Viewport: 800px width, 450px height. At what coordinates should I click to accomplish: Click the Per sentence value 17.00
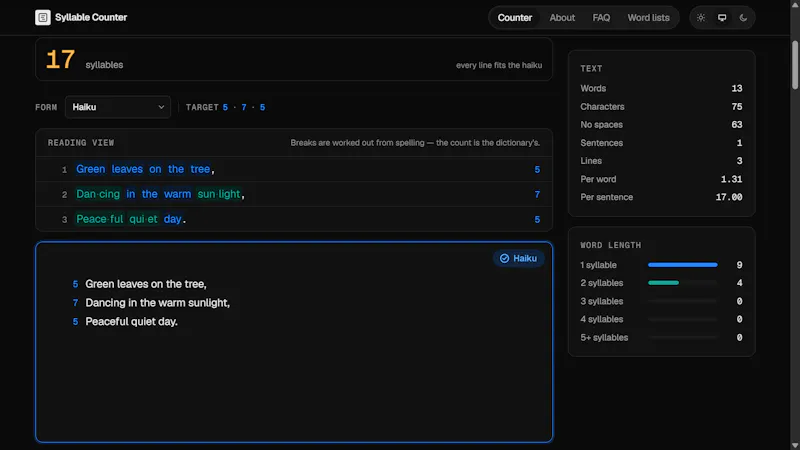coord(729,197)
